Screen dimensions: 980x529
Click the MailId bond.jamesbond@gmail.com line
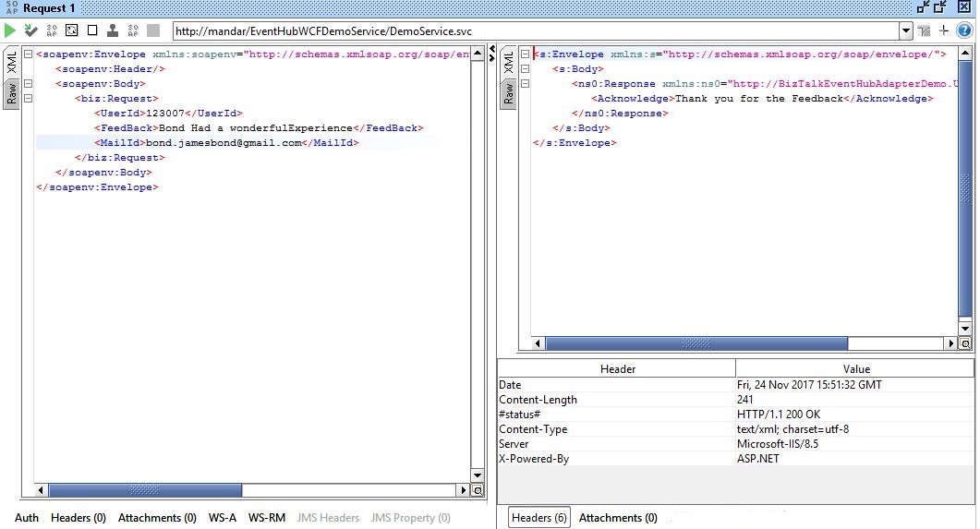click(226, 143)
